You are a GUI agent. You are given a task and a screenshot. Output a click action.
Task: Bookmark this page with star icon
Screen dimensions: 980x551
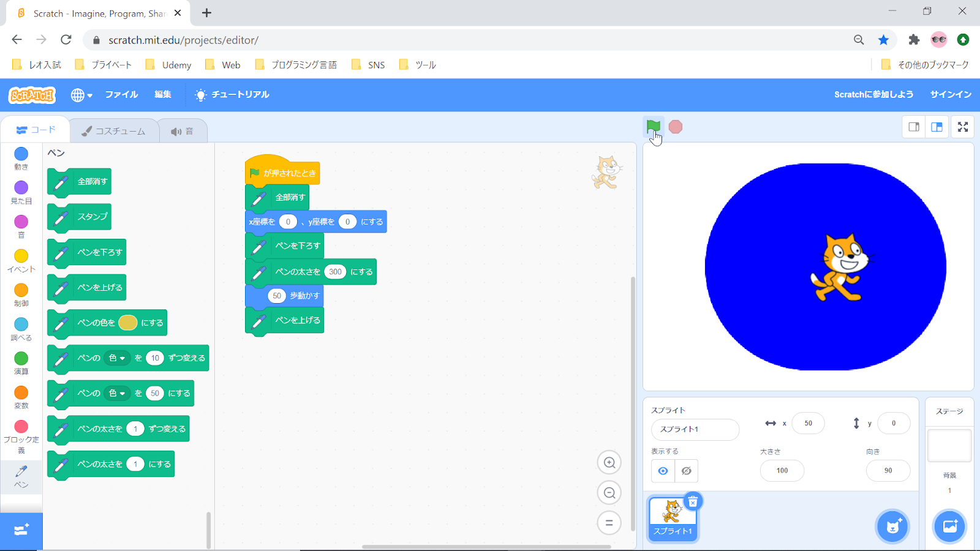(883, 40)
